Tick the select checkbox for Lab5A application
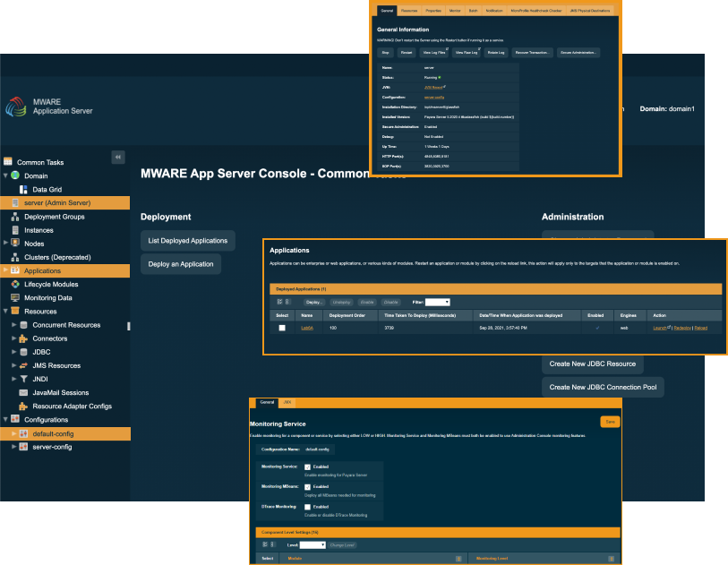Screen dimensions: 728x565 282,328
